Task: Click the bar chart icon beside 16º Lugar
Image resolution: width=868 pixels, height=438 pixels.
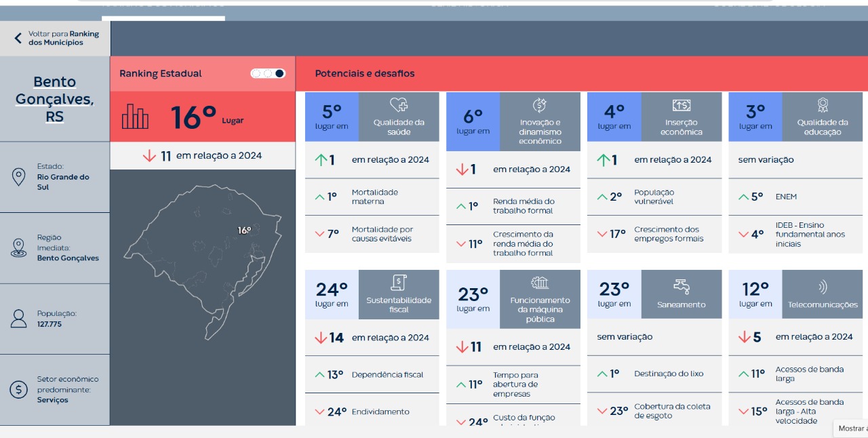Action: tap(135, 117)
